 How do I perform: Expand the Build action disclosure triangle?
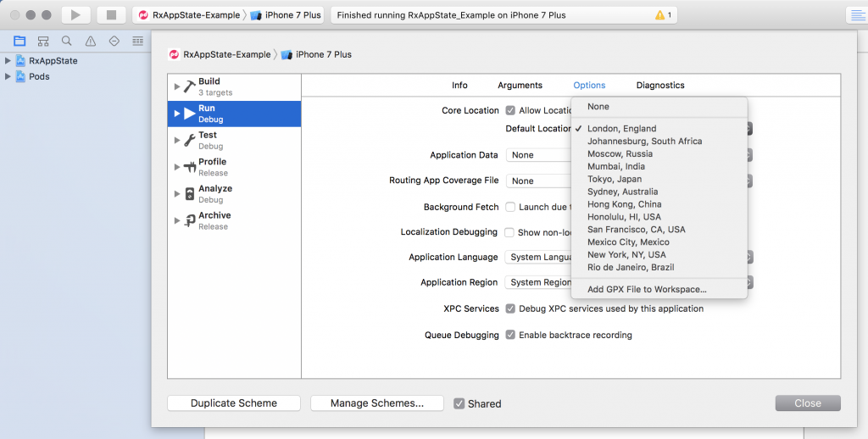[177, 86]
